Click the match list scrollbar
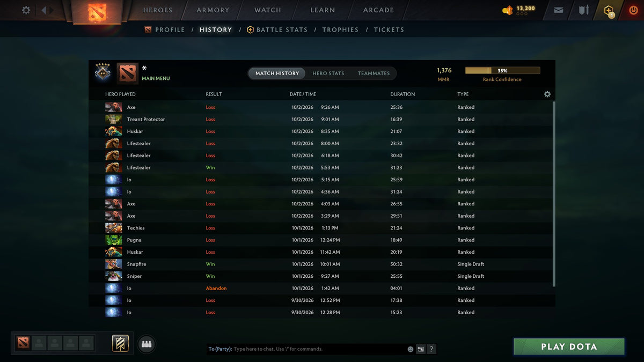 click(553, 193)
